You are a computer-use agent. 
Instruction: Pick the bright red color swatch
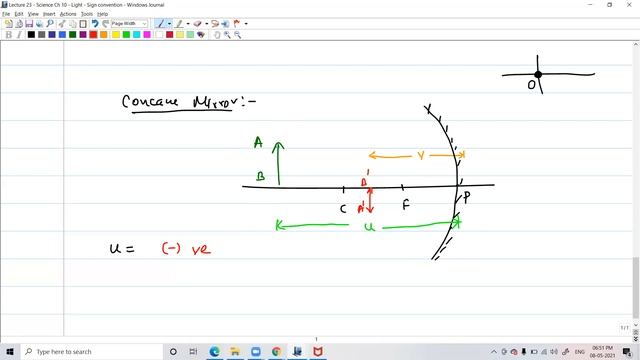[x=93, y=35]
